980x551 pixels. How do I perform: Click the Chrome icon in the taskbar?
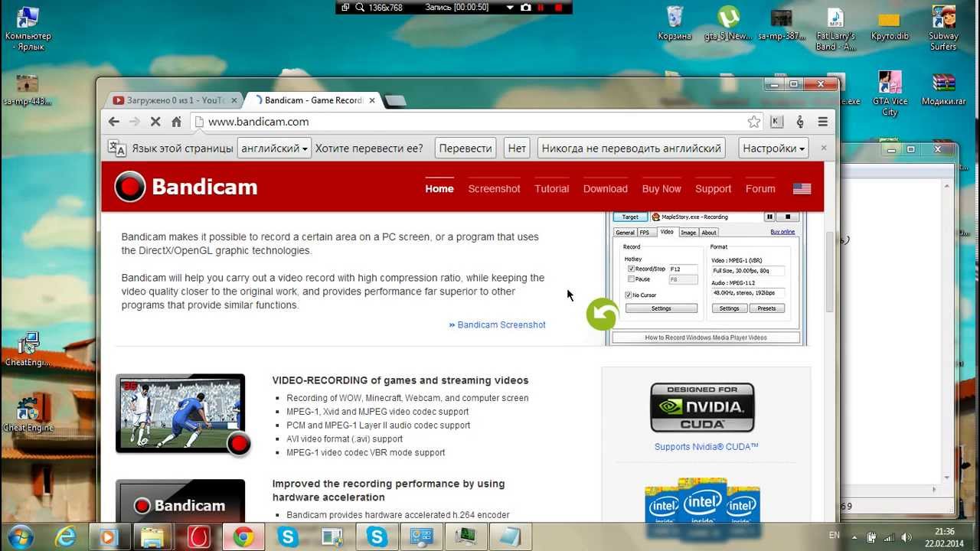pyautogui.click(x=243, y=537)
